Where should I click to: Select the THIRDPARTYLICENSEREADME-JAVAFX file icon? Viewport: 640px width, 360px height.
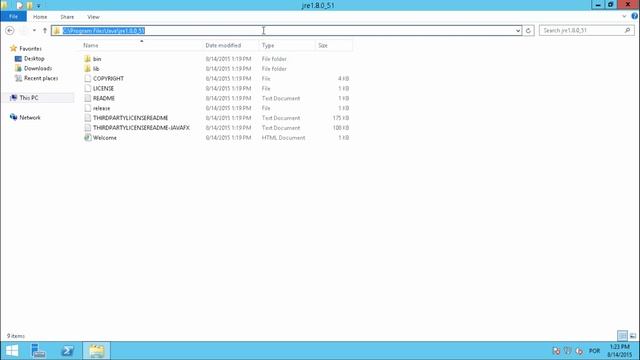click(x=87, y=128)
